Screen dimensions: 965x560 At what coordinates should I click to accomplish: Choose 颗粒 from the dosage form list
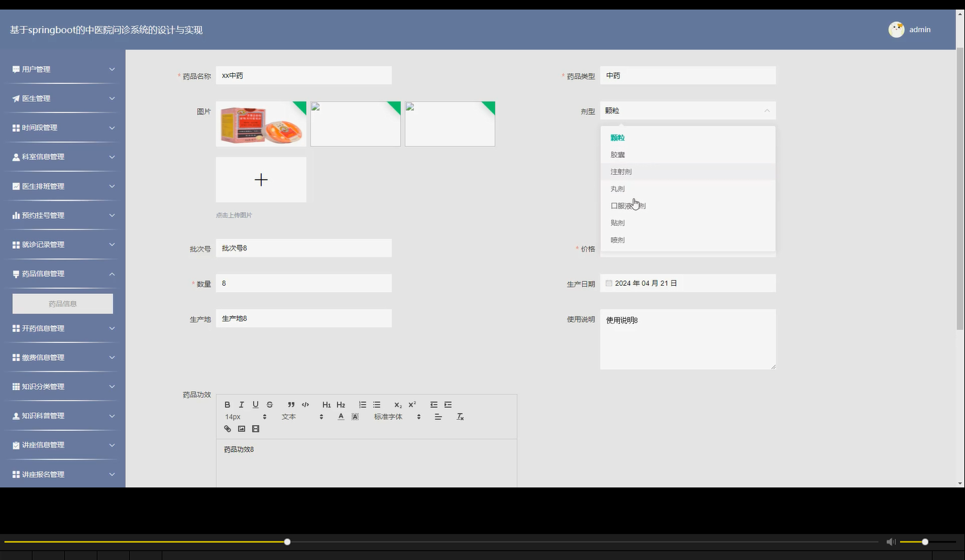(x=688, y=137)
